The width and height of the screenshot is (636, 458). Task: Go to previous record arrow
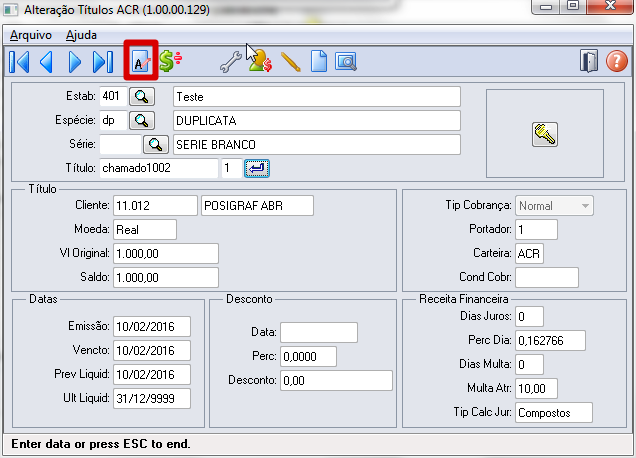[x=46, y=62]
